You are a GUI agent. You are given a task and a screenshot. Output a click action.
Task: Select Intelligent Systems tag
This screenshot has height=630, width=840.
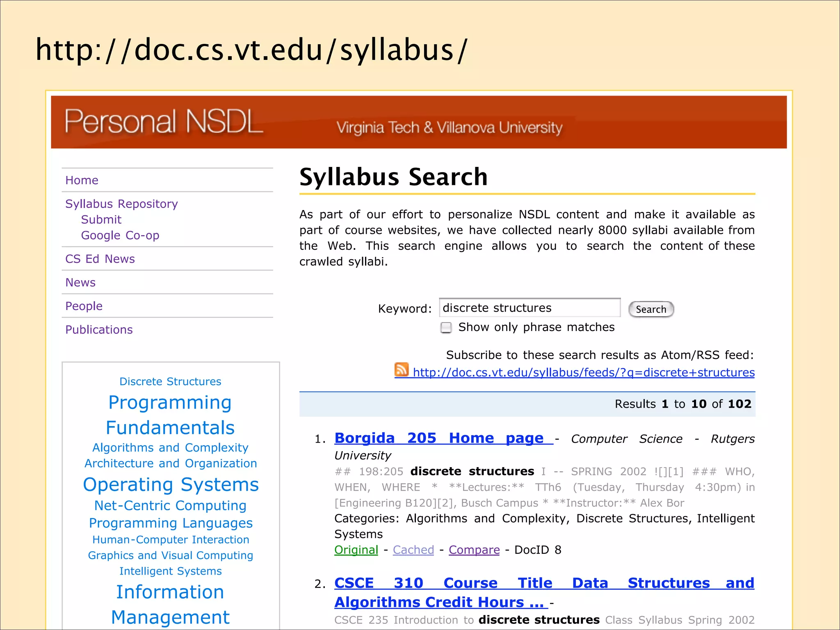tap(171, 571)
